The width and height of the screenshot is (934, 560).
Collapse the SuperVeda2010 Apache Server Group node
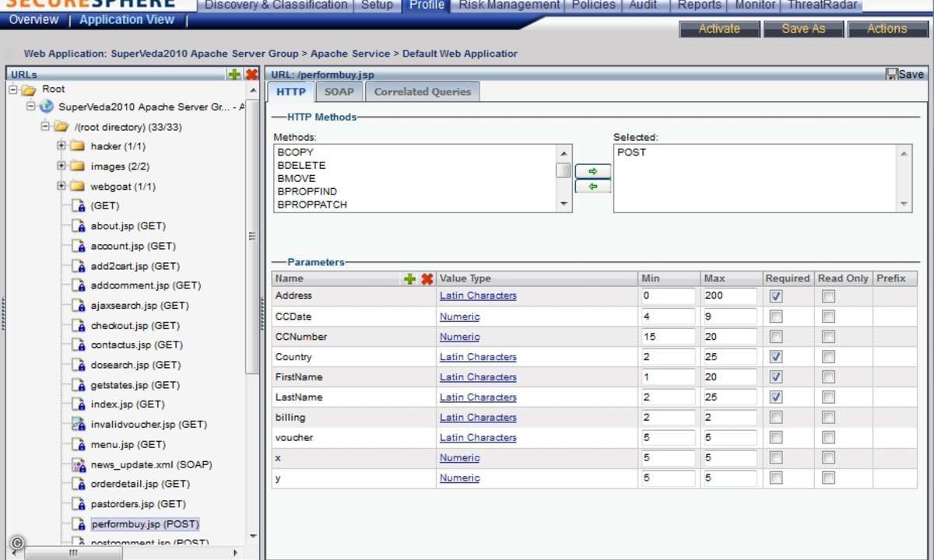(30, 107)
